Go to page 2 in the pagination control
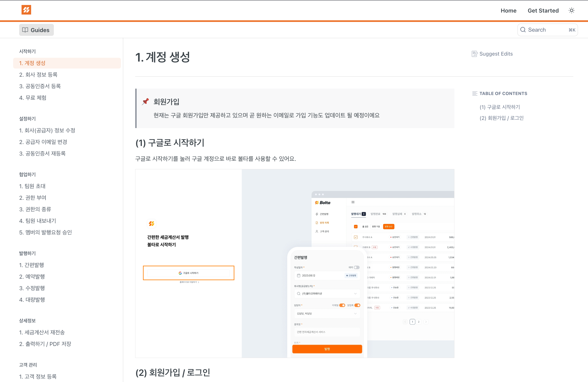 click(418, 322)
